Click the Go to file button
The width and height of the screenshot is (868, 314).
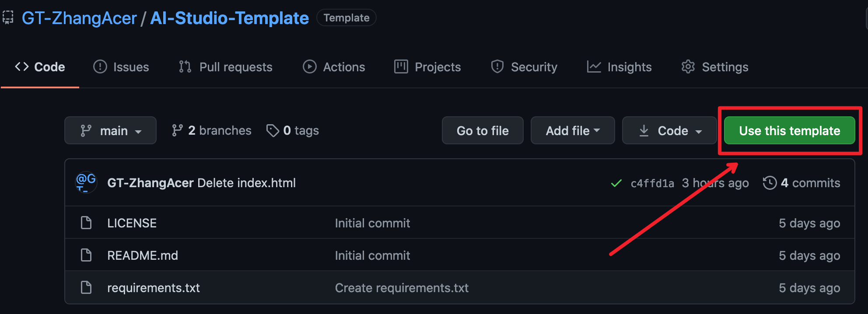[483, 130]
